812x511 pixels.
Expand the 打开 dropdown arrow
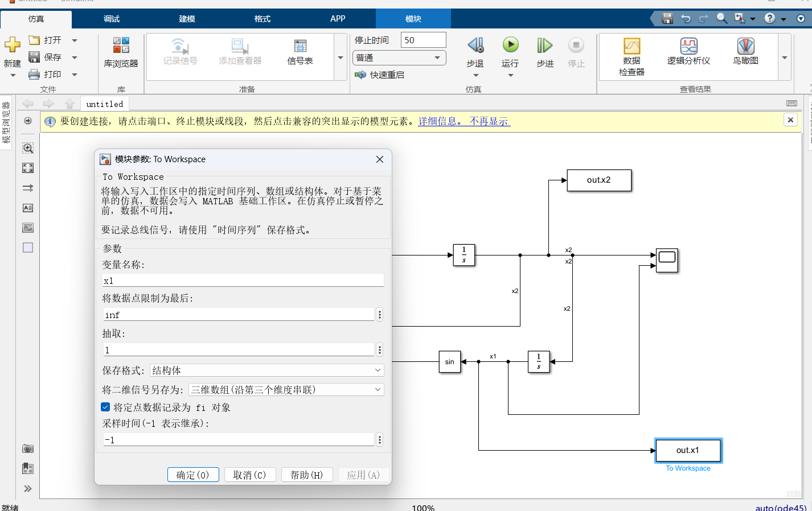75,40
